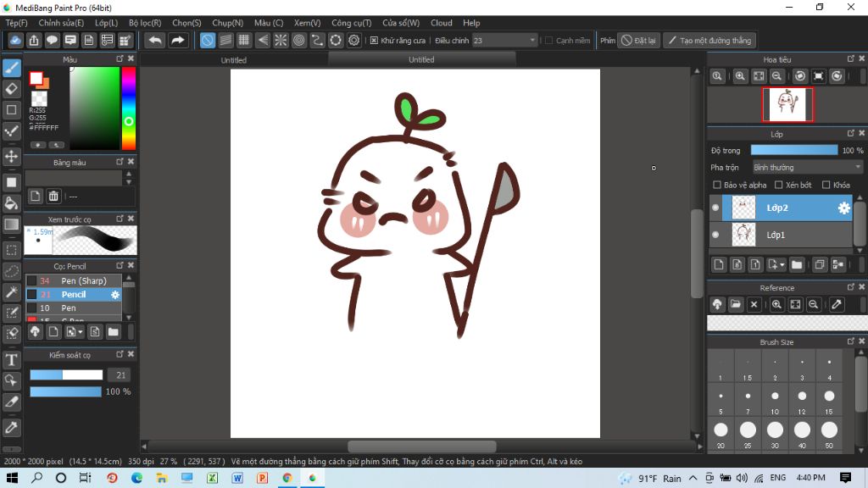Click the Redo arrow in the toolbar

pyautogui.click(x=178, y=41)
